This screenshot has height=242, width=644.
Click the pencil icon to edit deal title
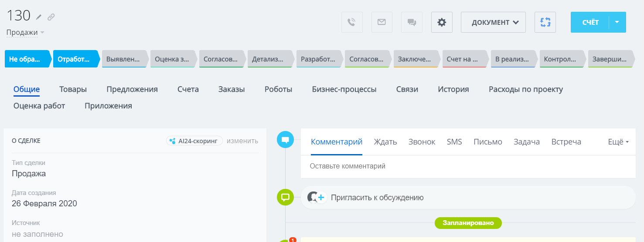[x=39, y=17]
